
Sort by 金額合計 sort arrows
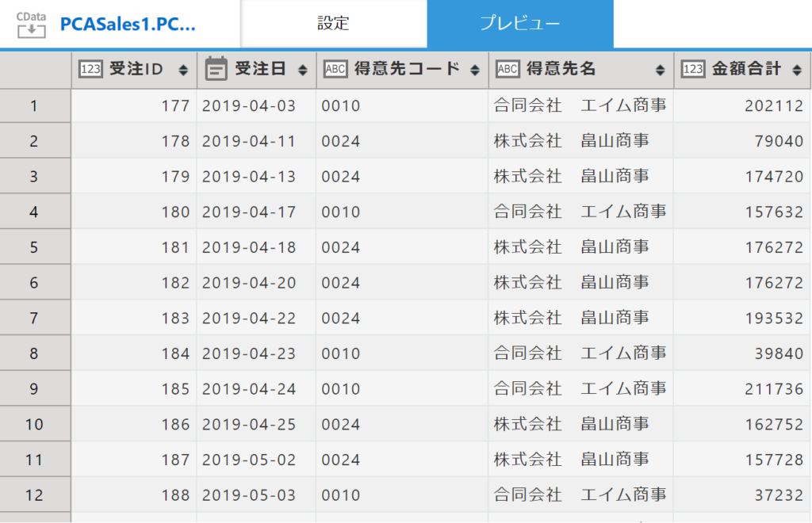(797, 71)
